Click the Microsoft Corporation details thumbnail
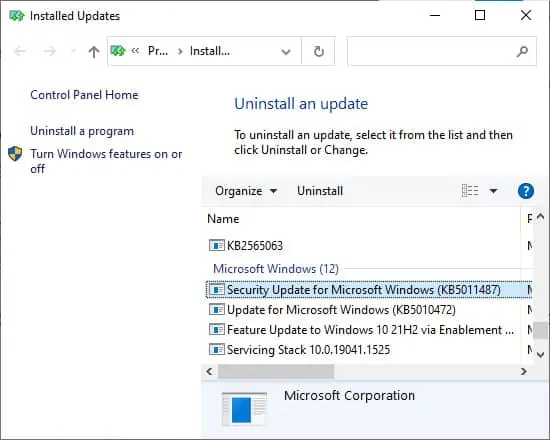The height and width of the screenshot is (440, 550). click(x=244, y=409)
